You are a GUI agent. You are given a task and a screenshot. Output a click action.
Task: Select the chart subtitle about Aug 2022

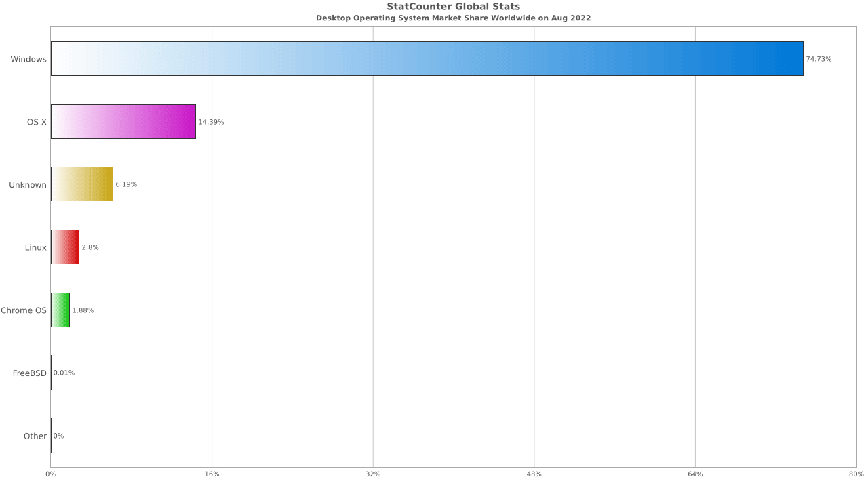coord(453,18)
